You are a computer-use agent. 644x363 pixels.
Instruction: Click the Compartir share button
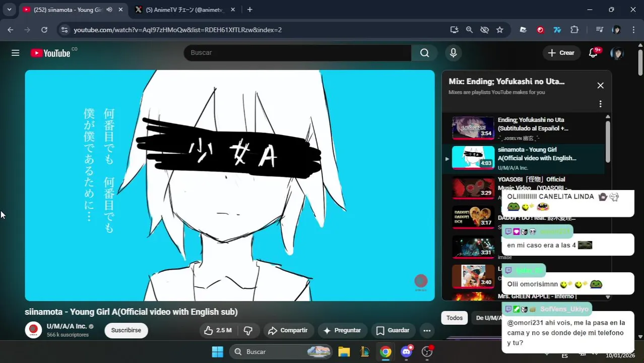(288, 330)
